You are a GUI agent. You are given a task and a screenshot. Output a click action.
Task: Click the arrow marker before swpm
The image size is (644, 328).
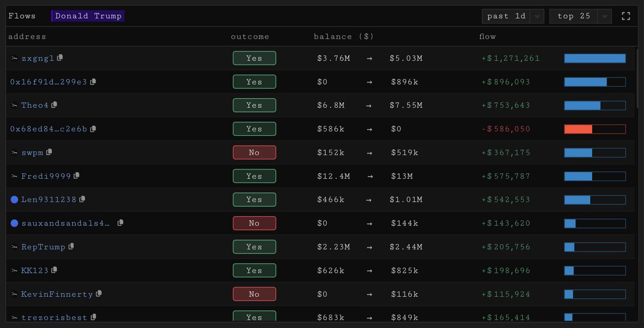tap(14, 152)
